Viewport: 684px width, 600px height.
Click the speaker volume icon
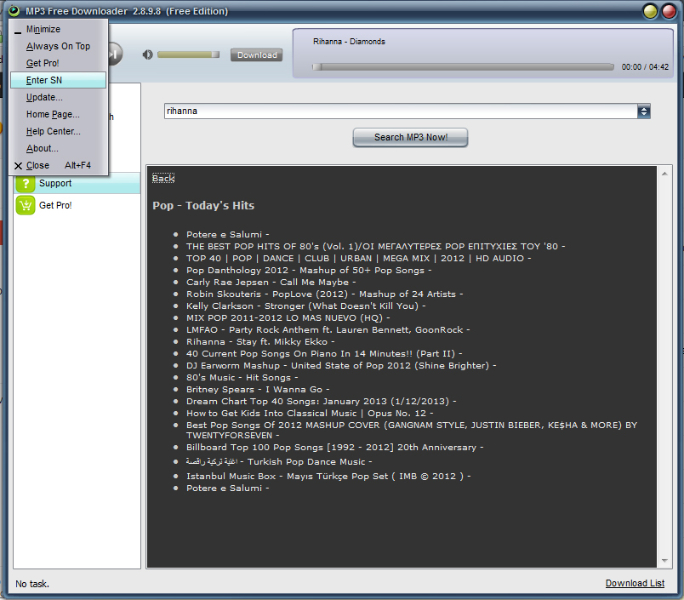pyautogui.click(x=148, y=55)
